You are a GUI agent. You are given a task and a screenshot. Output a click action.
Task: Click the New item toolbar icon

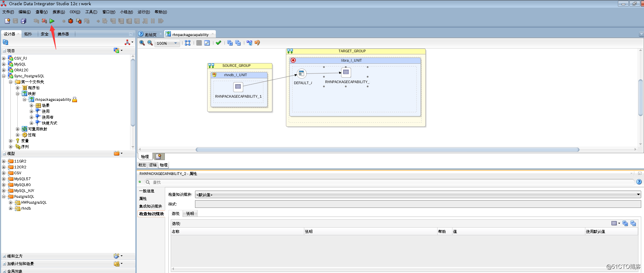[x=7, y=21]
